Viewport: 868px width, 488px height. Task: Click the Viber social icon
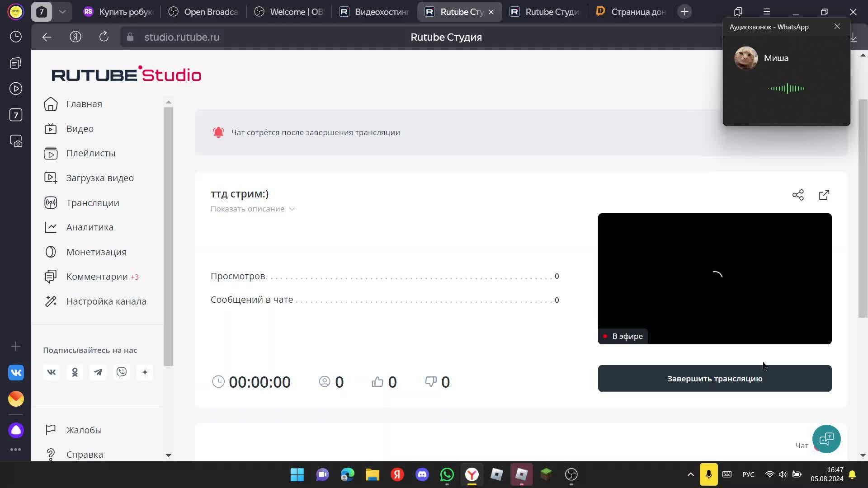(x=122, y=372)
